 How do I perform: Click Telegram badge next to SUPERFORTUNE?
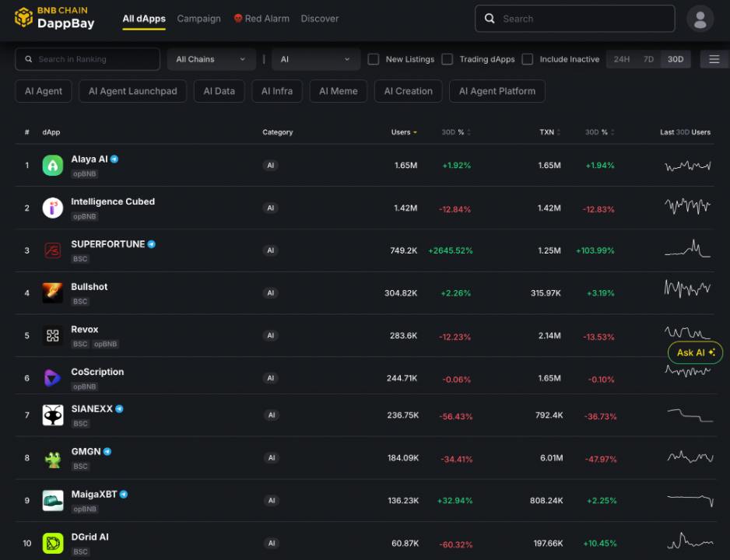pos(151,244)
